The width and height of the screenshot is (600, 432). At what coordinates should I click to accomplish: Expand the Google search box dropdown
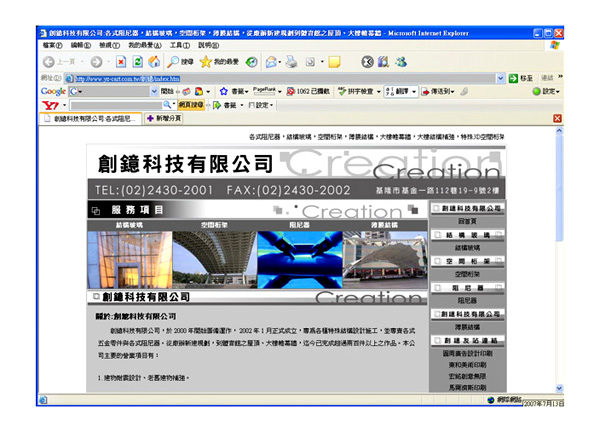click(154, 91)
